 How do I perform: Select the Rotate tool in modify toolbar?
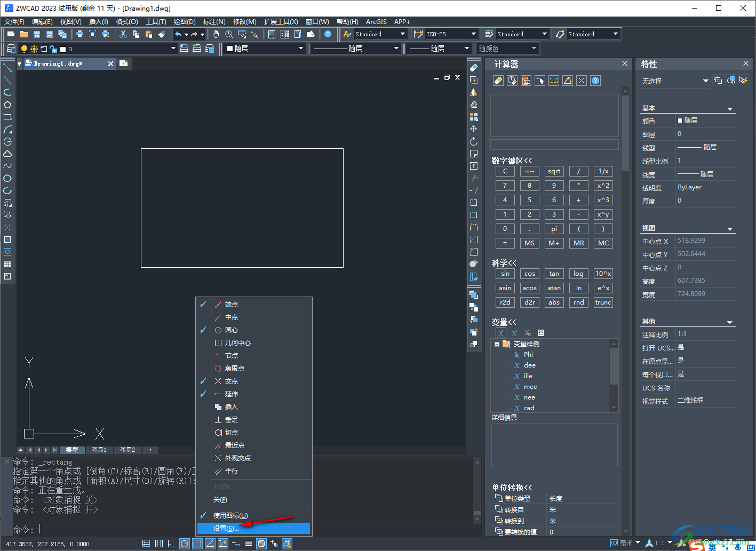click(474, 141)
